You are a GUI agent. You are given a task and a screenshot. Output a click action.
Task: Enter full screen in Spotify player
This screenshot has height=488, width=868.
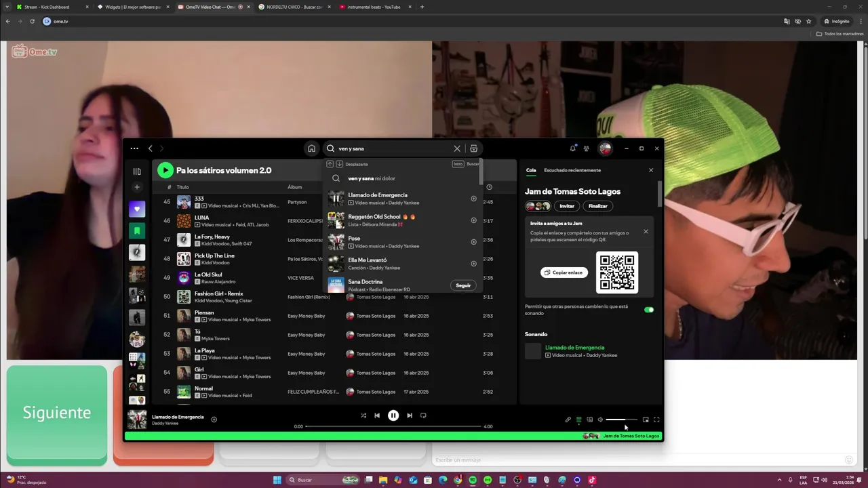(656, 420)
